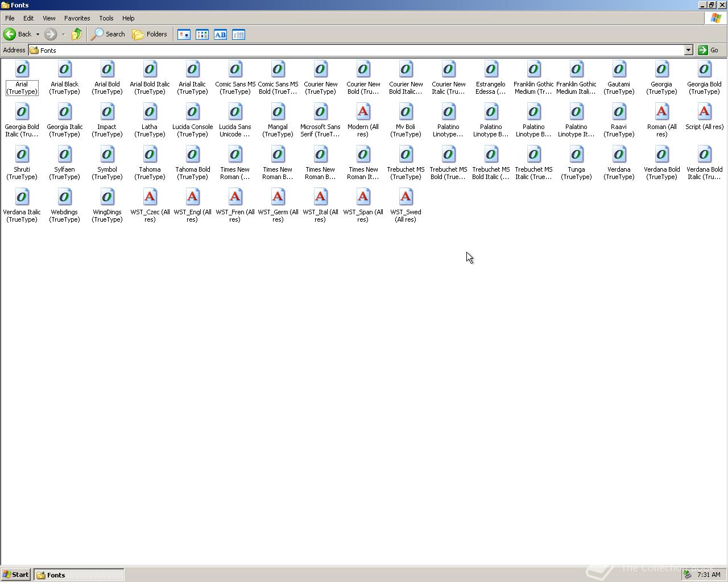Open the Tools menu
The width and height of the screenshot is (728, 582).
106,18
